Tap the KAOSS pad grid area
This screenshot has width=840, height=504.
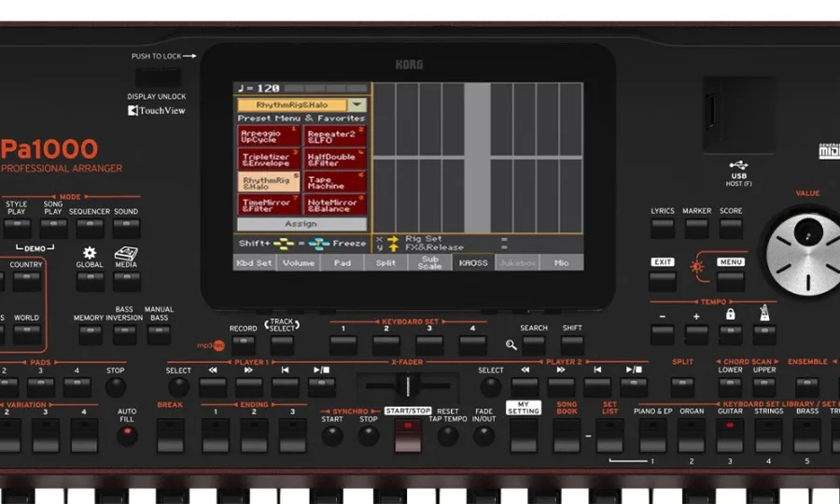477,158
